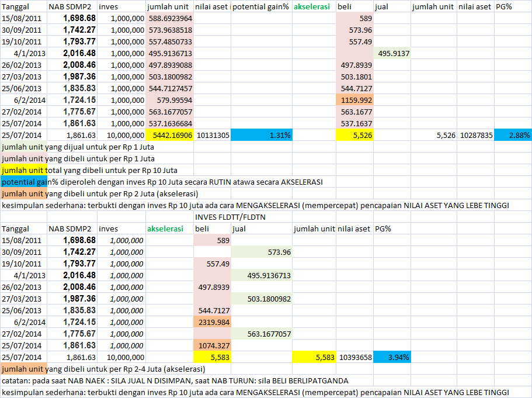Select the nilai aset value 10131305
This screenshot has height=398, width=532.
pos(213,135)
